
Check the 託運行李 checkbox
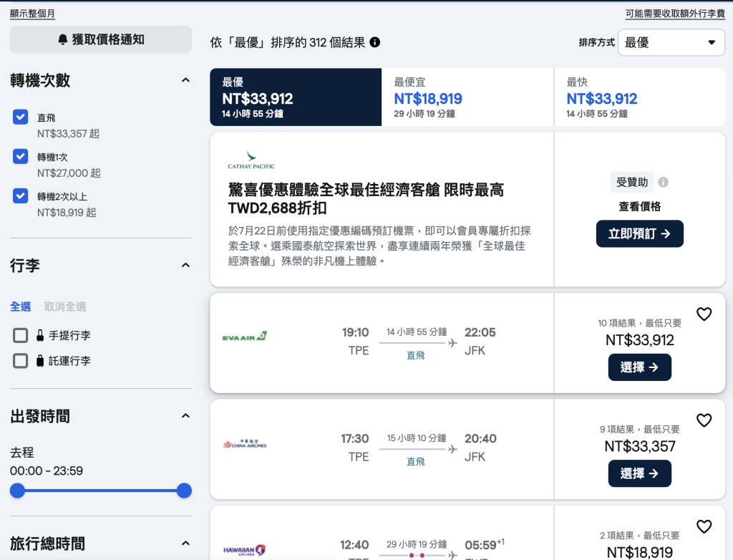pos(21,361)
